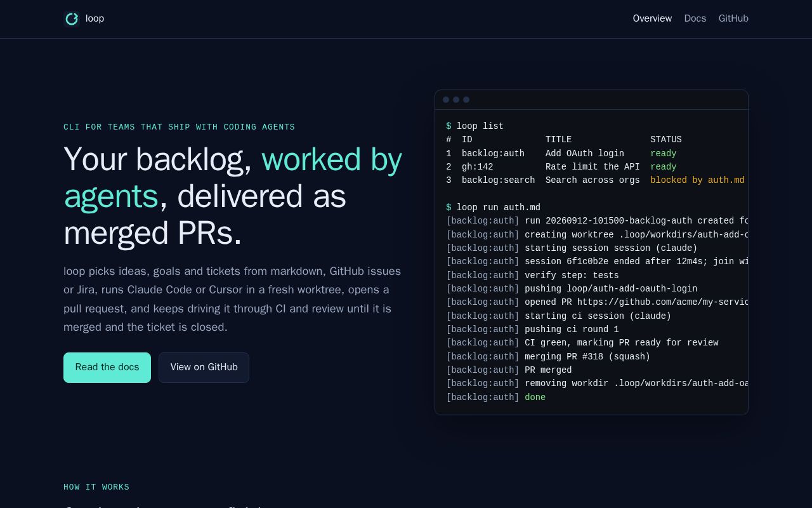This screenshot has height=508, width=812.
Task: Click the View on GitHub button
Action: 204,368
